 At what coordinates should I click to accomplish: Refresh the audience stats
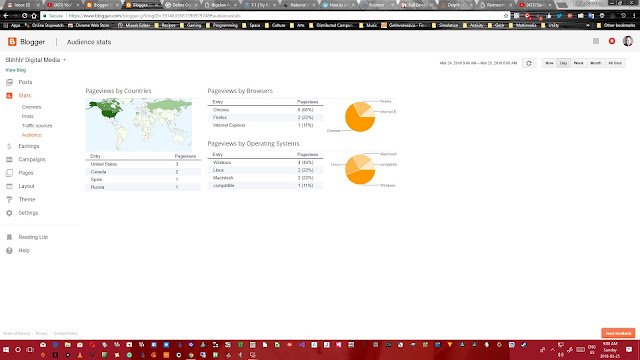(x=529, y=63)
